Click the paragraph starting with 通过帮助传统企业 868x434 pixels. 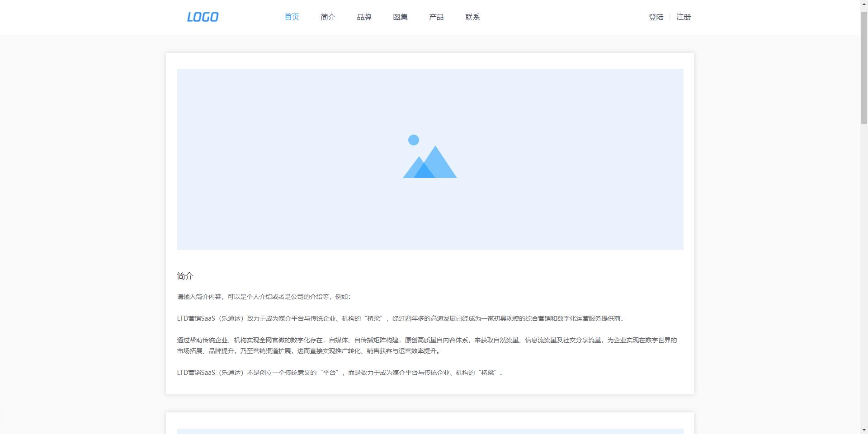point(427,345)
